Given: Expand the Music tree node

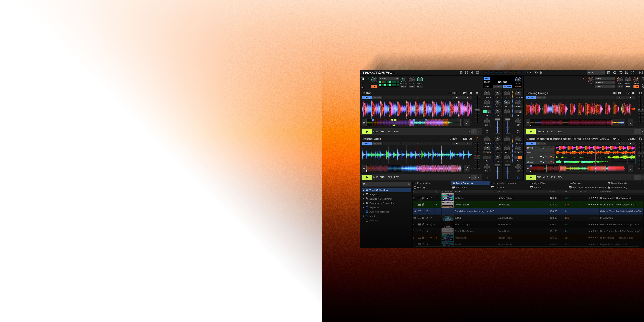Looking at the screenshot, I should coord(364,216).
